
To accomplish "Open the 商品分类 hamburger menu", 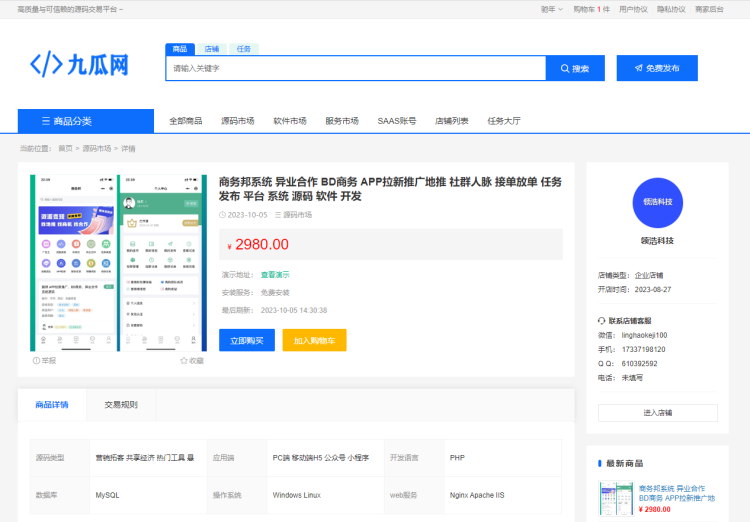I will [86, 121].
